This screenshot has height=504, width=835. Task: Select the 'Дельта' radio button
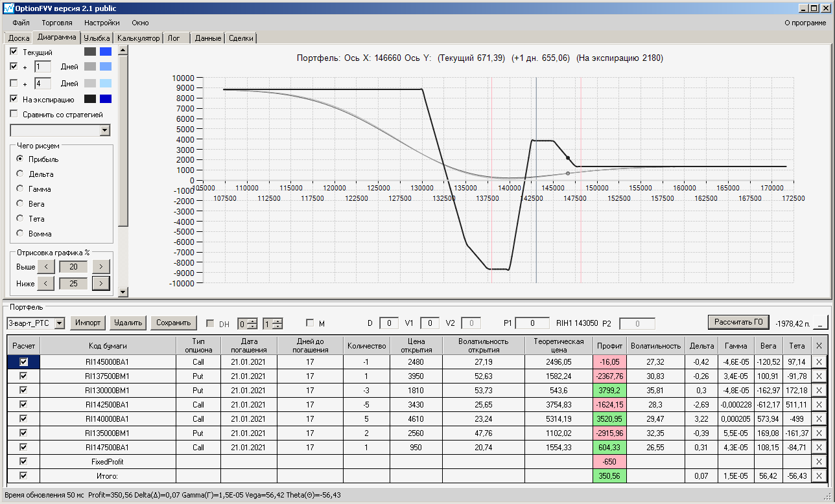20,174
